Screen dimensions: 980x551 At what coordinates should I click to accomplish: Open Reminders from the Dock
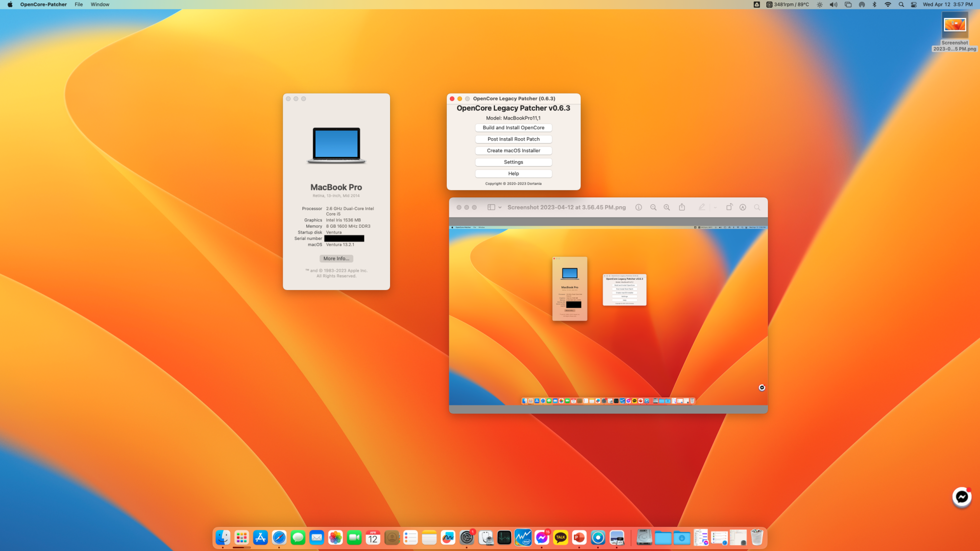[x=411, y=538]
